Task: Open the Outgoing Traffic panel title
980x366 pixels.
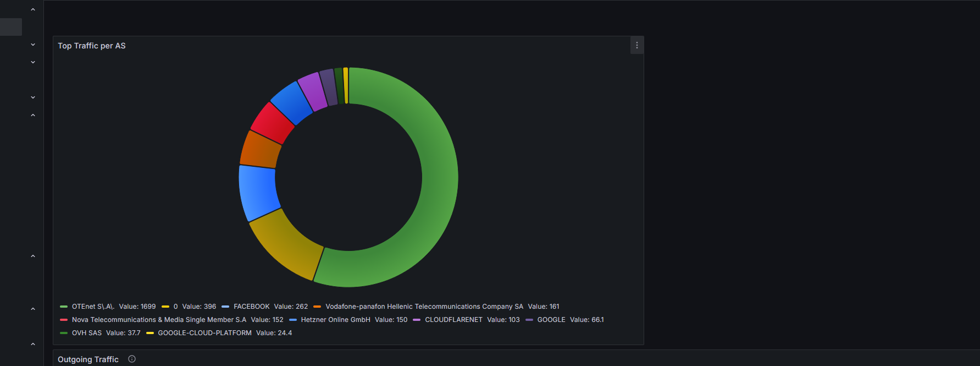Action: (x=88, y=359)
